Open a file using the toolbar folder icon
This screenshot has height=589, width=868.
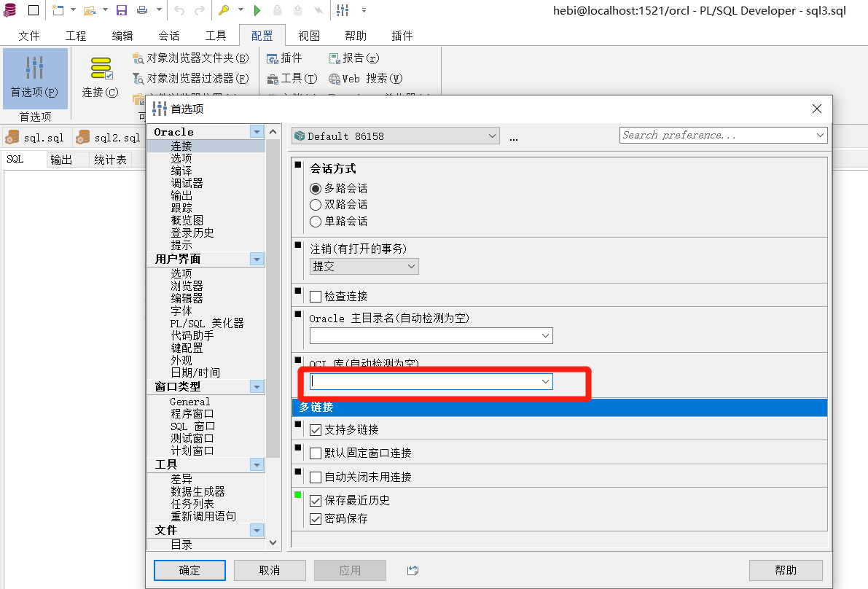point(90,9)
